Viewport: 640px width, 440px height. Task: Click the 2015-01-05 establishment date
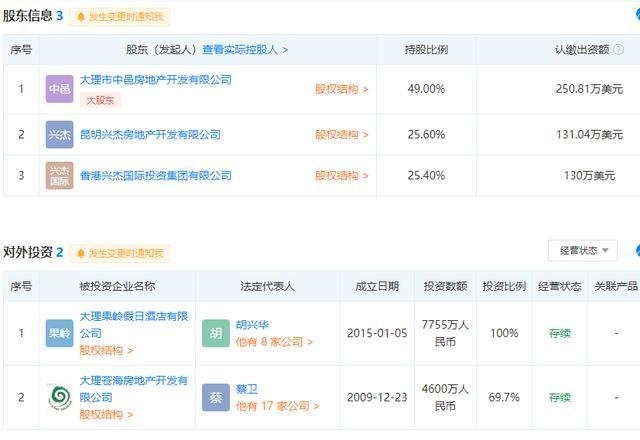(377, 333)
